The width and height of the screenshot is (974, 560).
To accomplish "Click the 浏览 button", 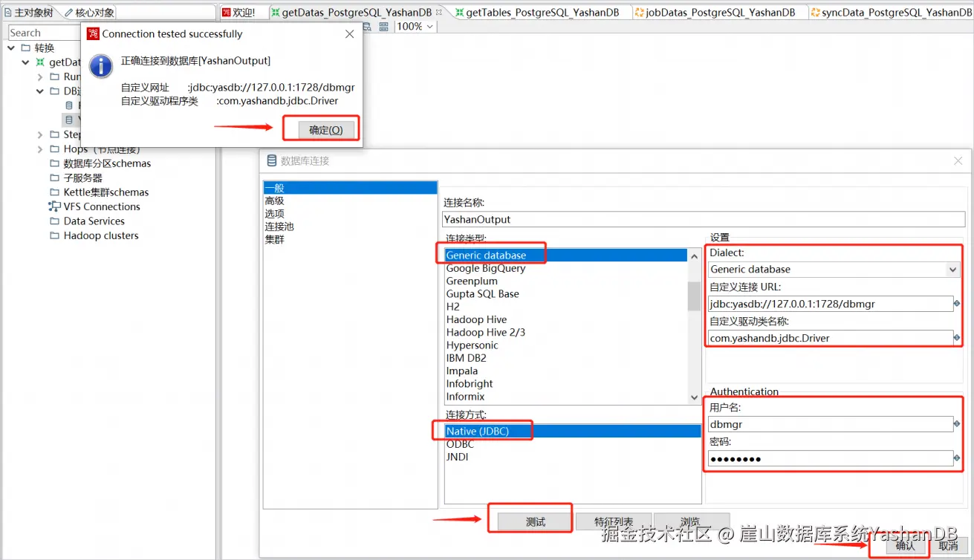I will click(x=691, y=522).
